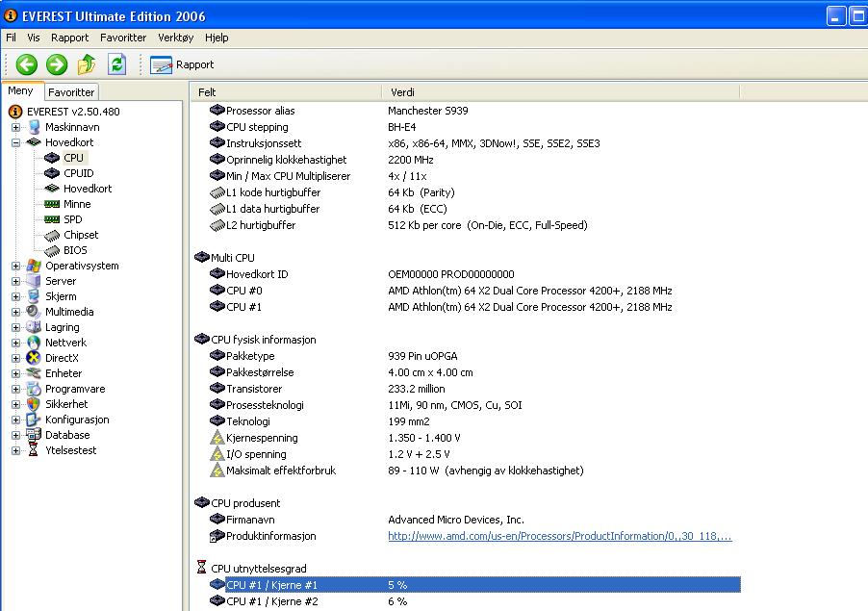Open the Hjelp menu
Viewport: 868px width, 611px height.
(x=217, y=38)
